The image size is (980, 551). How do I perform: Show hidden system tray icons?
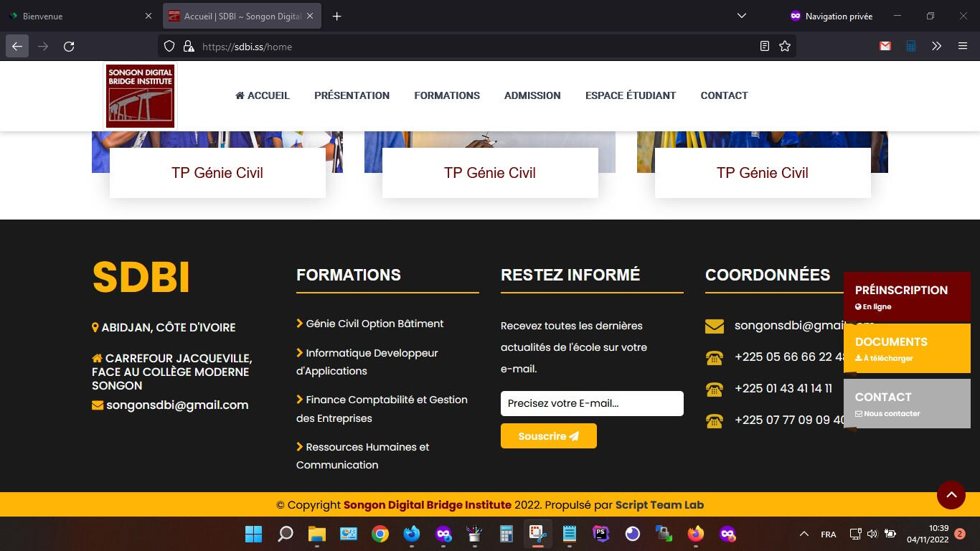(x=804, y=534)
